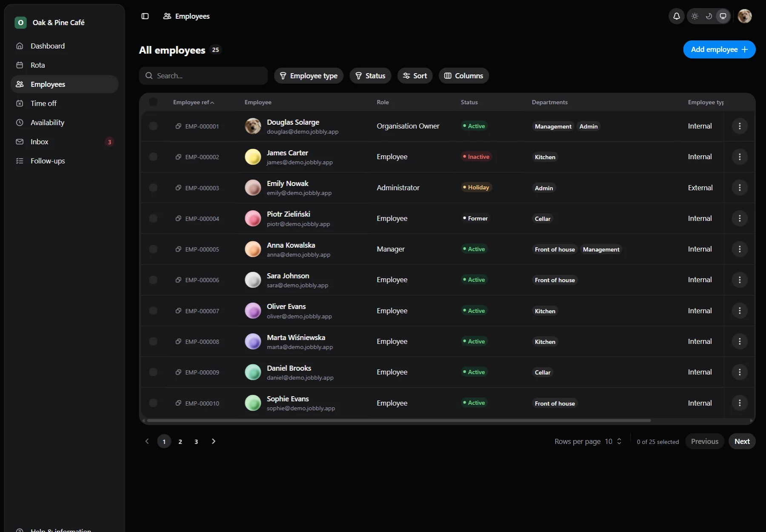Click Douglas Solarge's avatar photo
766x532 pixels.
click(x=253, y=126)
